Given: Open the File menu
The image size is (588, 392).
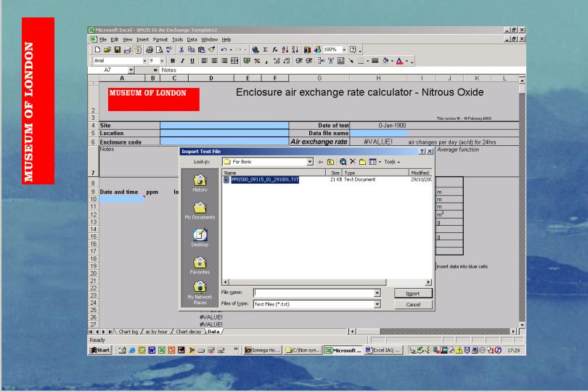Looking at the screenshot, I should point(103,39).
